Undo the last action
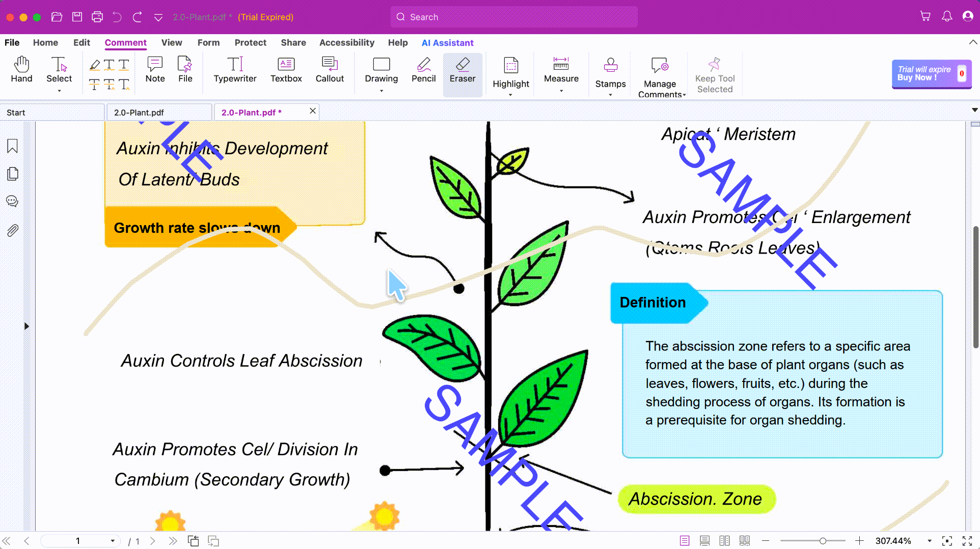 click(x=117, y=17)
